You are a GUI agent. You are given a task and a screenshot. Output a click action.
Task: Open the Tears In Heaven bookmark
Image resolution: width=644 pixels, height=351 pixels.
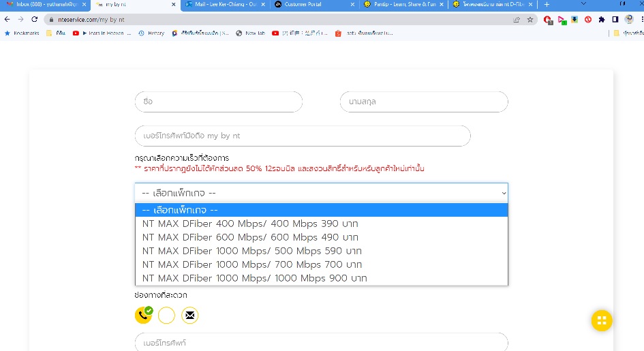[102, 33]
